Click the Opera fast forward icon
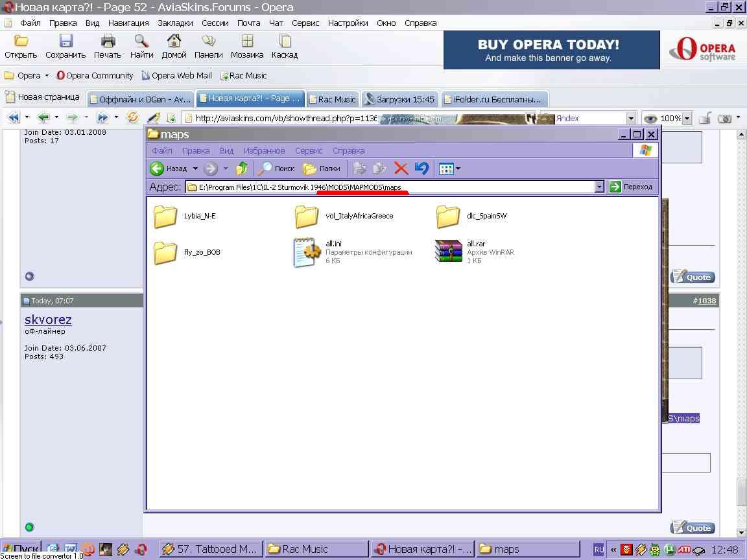This screenshot has height=560, width=747. click(x=103, y=117)
